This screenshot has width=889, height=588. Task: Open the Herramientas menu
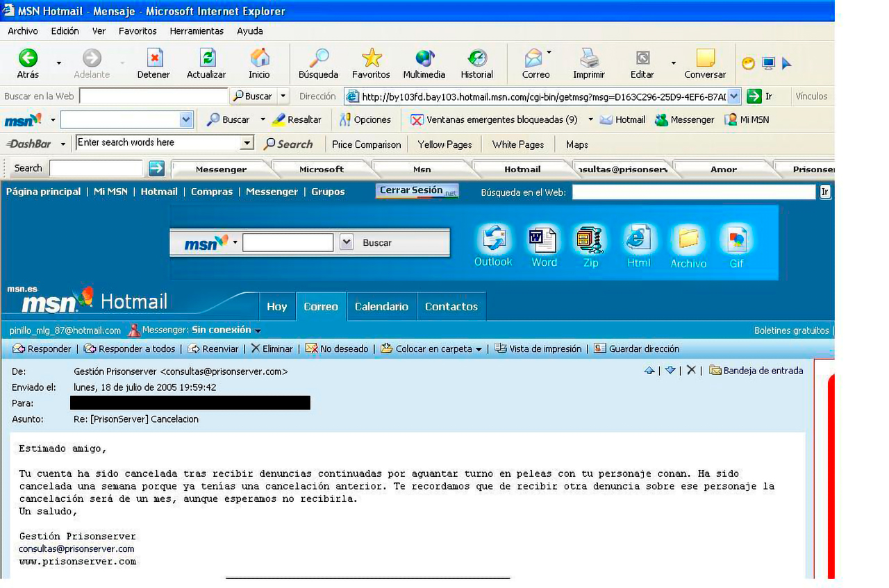197,31
